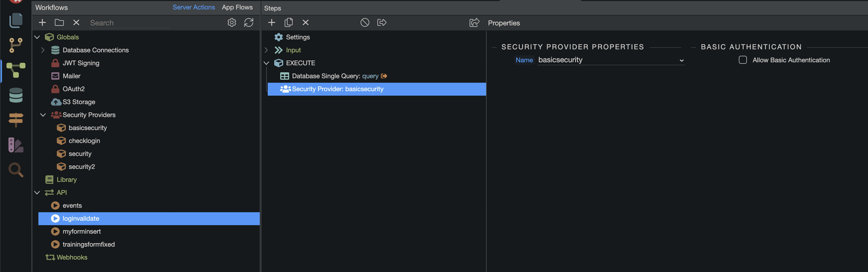Select checklogin security provider
Screen dimensions: 868x272
click(84, 141)
